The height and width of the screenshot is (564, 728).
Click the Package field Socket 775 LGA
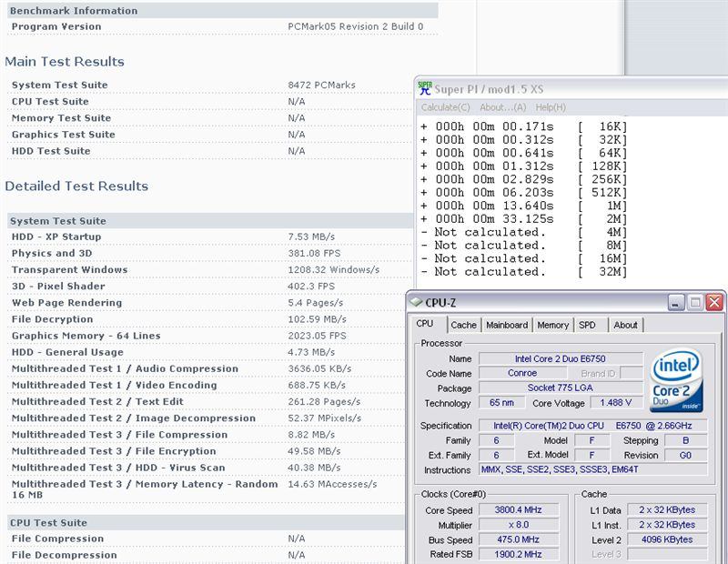tap(561, 388)
